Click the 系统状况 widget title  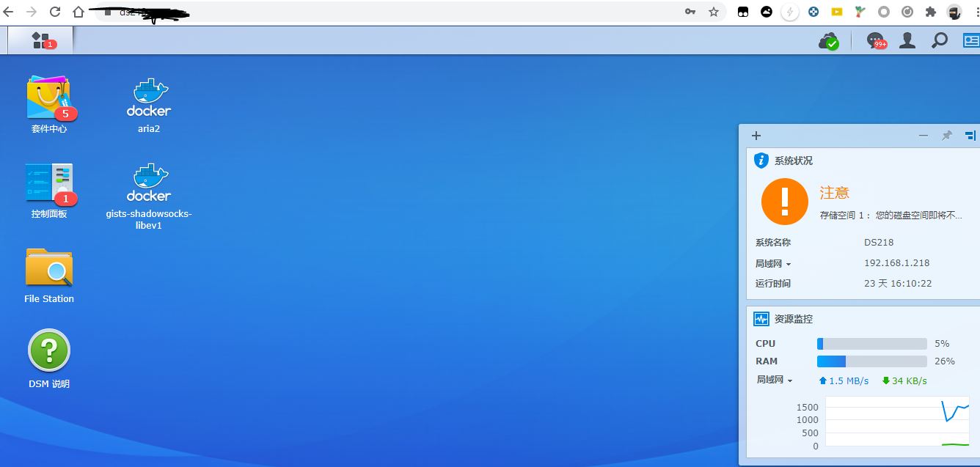pos(794,161)
